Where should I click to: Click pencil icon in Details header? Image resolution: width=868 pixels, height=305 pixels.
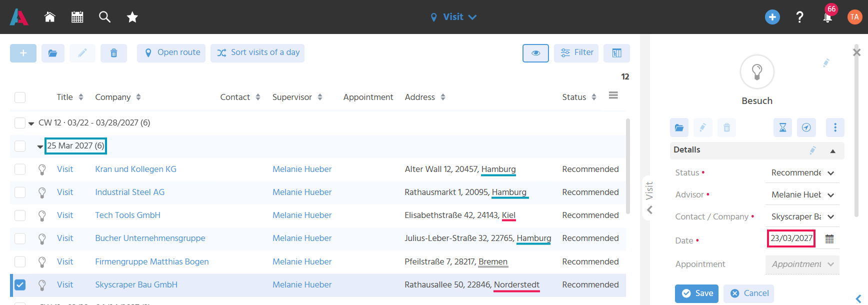pyautogui.click(x=812, y=150)
